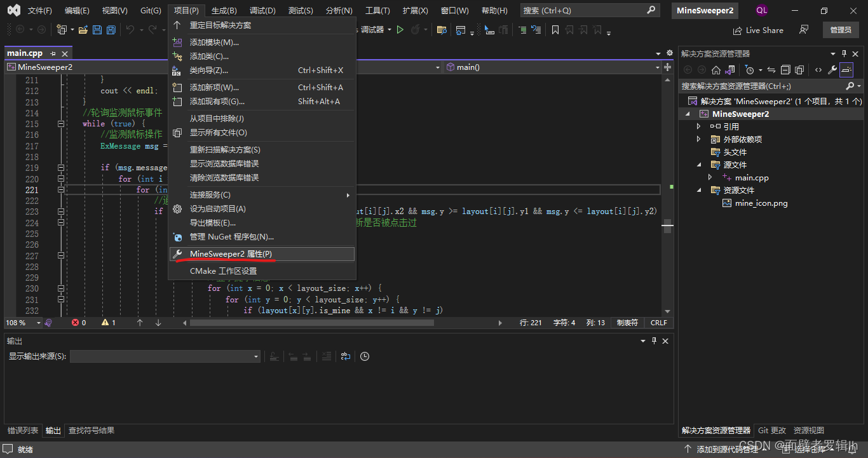Collapse the 资源文件 folder
This screenshot has height=458, width=868.
(x=698, y=190)
